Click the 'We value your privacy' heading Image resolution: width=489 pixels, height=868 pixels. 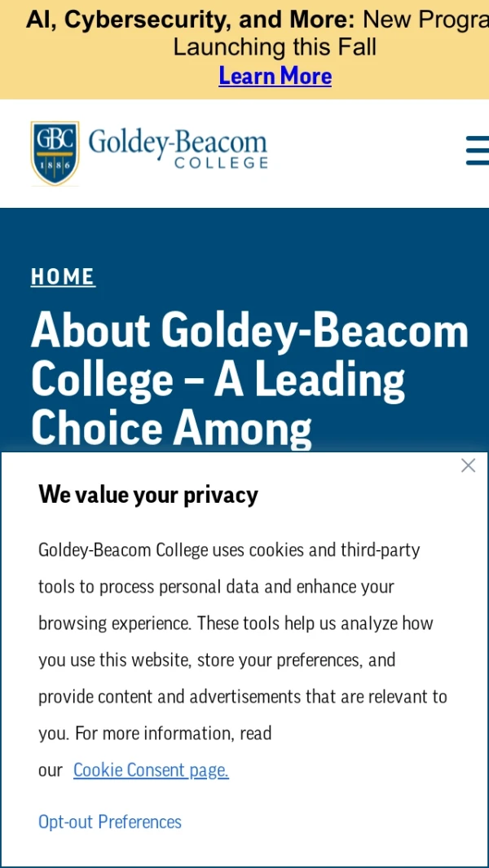pos(148,495)
